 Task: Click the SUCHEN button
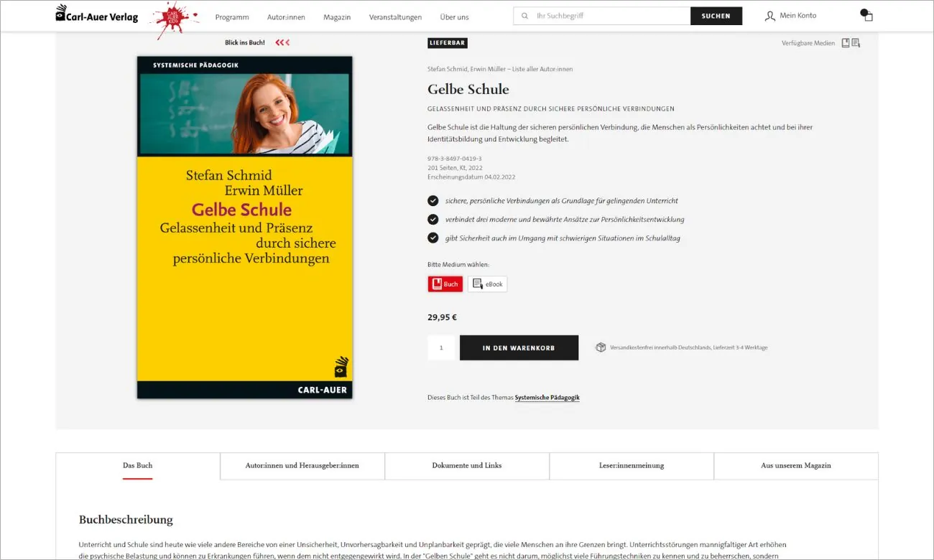(716, 14)
